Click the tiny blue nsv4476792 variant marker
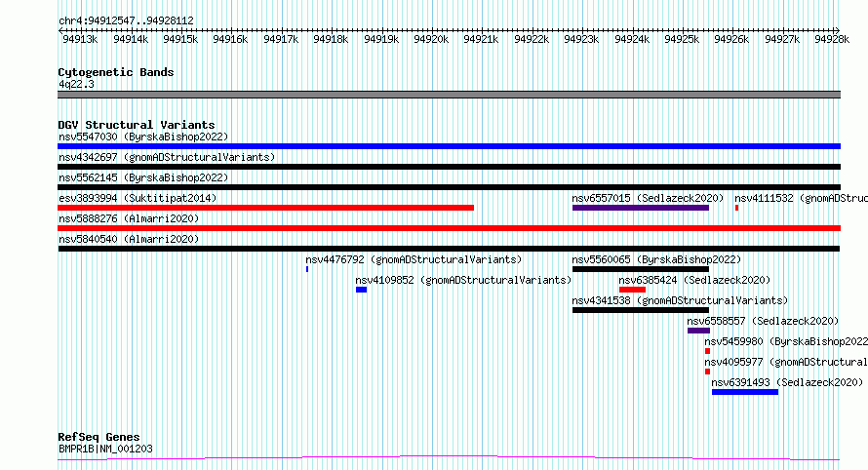 point(307,269)
